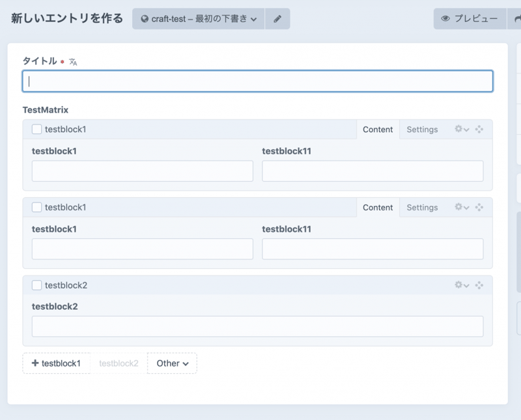This screenshot has height=420, width=521.
Task: Check the first testblock1 block checkbox
Action: point(37,130)
